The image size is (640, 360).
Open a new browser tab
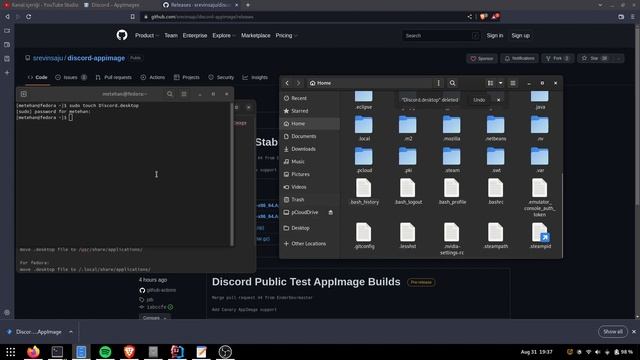pos(248,5)
